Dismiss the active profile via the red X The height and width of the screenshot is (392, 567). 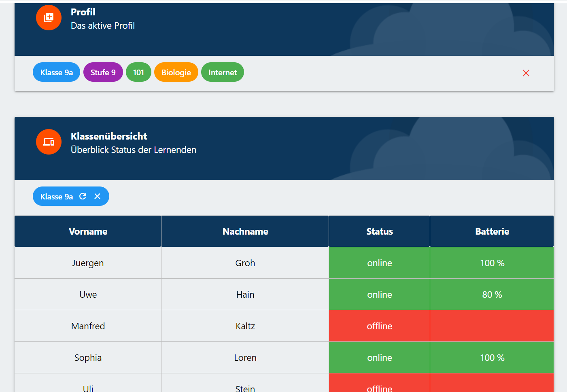point(526,73)
